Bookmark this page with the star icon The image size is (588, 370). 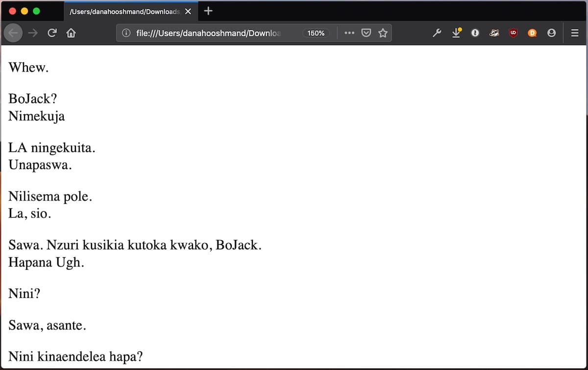coord(383,33)
